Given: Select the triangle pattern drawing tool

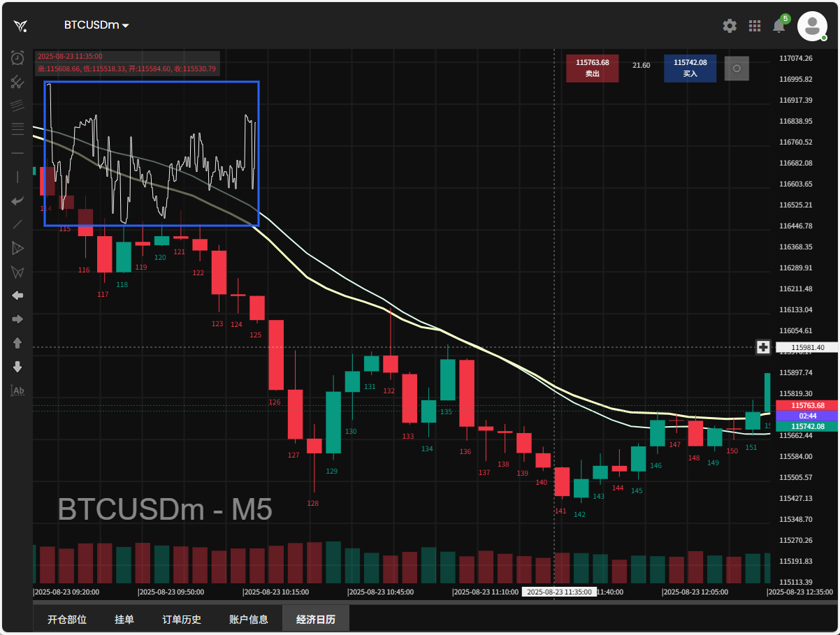Looking at the screenshot, I should pyautogui.click(x=17, y=248).
